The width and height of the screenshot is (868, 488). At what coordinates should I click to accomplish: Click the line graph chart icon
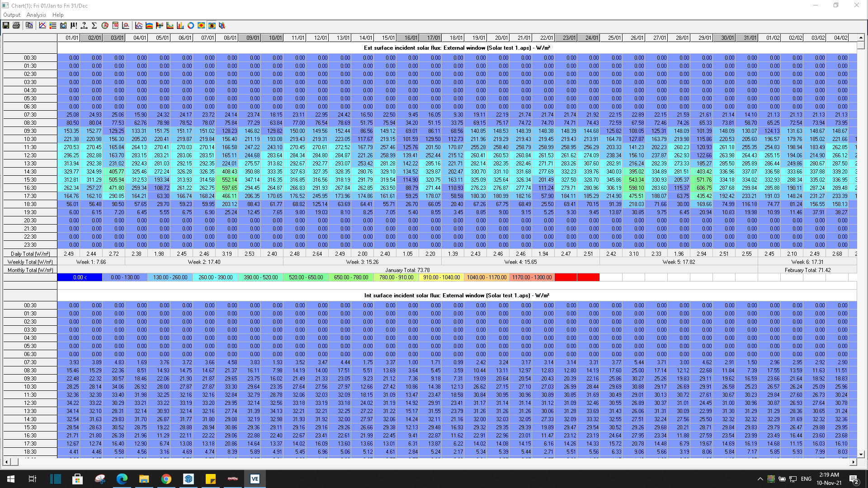[x=139, y=25]
